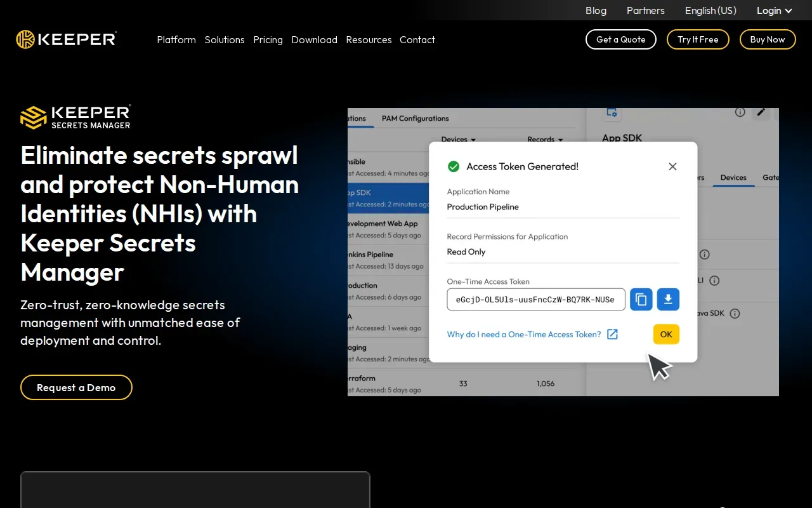
Task: Close the Access Token Generated dialog
Action: point(672,166)
